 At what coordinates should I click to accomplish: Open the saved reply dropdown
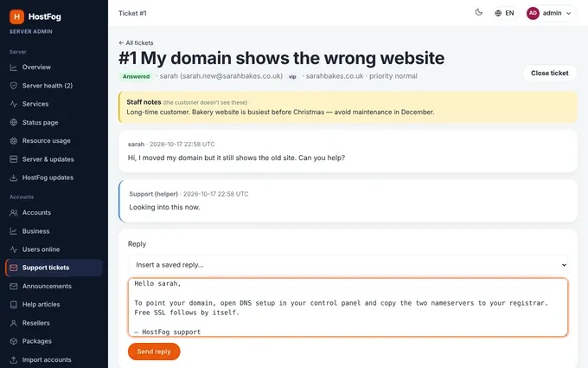pyautogui.click(x=348, y=265)
